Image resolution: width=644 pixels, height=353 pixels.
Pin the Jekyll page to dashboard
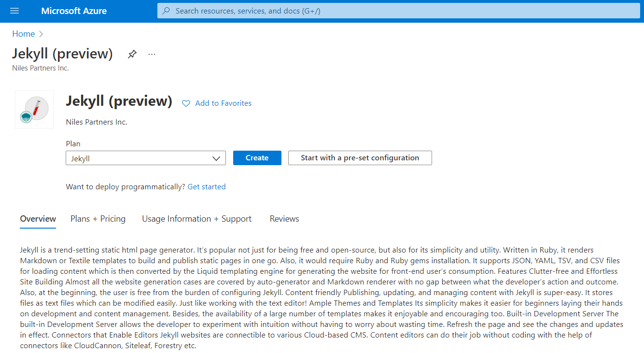click(132, 54)
